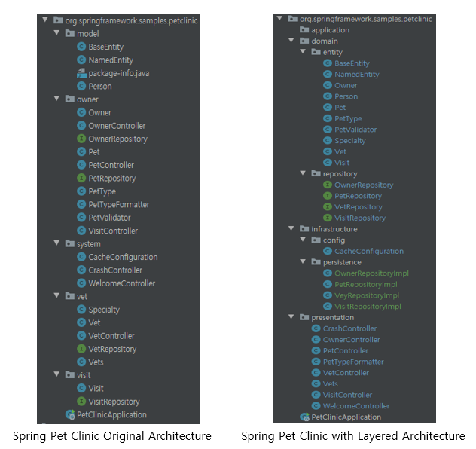Select NamedEntity under model

tap(111, 60)
